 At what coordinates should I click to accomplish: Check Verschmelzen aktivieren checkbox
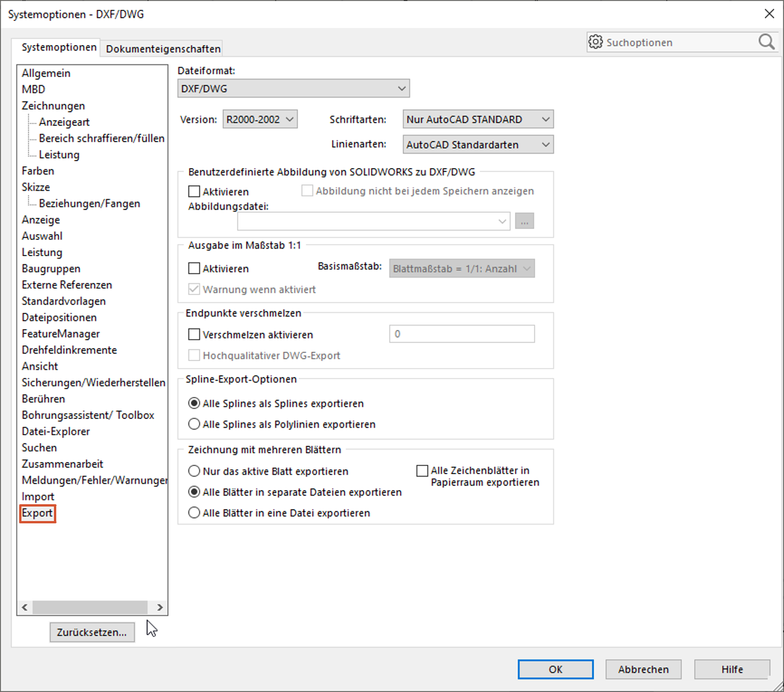point(194,334)
